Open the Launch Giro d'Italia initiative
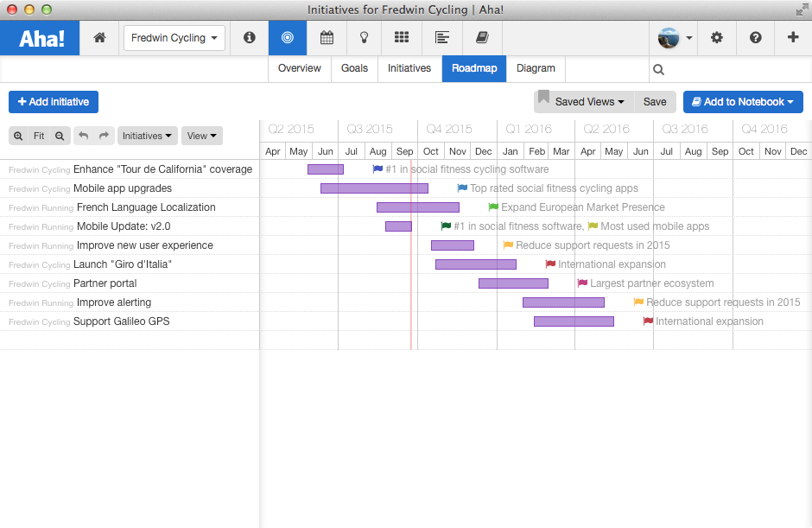This screenshot has height=528, width=812. pos(122,264)
